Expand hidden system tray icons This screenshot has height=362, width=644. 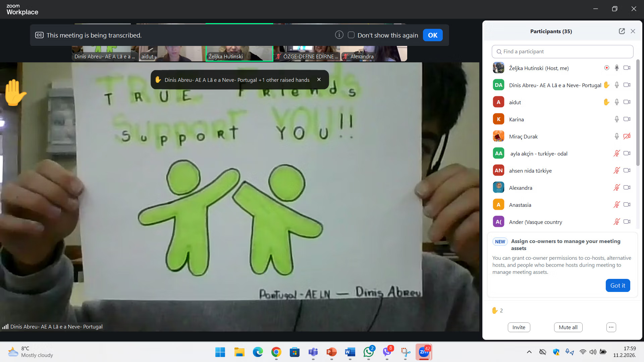pos(529,352)
